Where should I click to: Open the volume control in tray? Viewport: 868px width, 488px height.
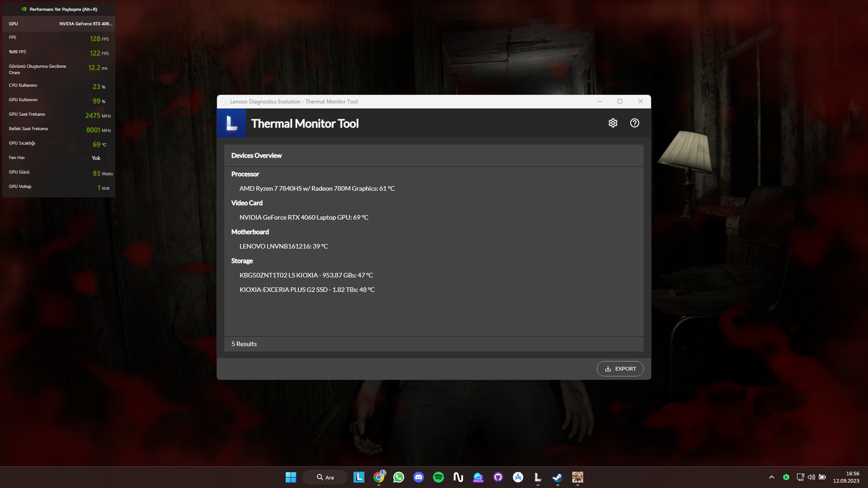(811, 477)
